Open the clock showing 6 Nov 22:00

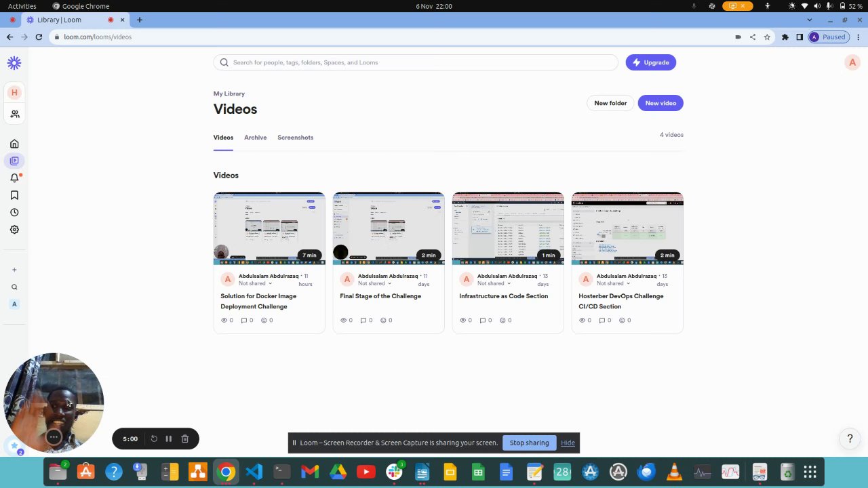tap(434, 6)
